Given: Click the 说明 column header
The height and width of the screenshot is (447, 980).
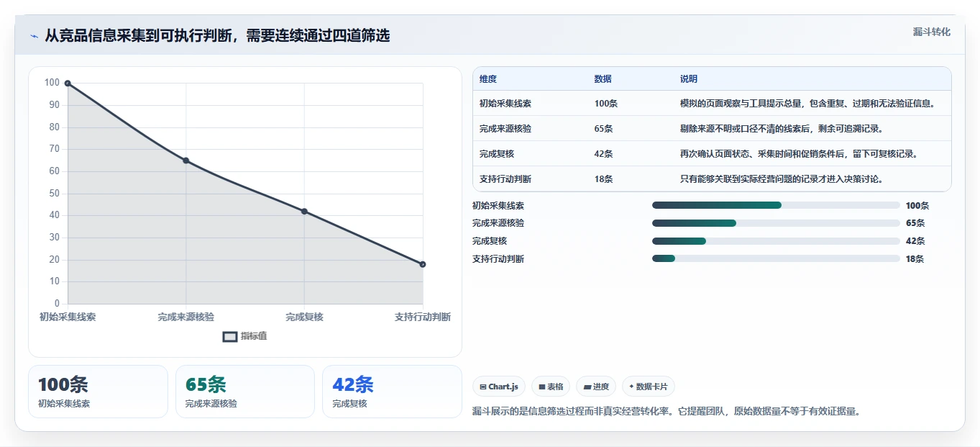Looking at the screenshot, I should coord(689,79).
